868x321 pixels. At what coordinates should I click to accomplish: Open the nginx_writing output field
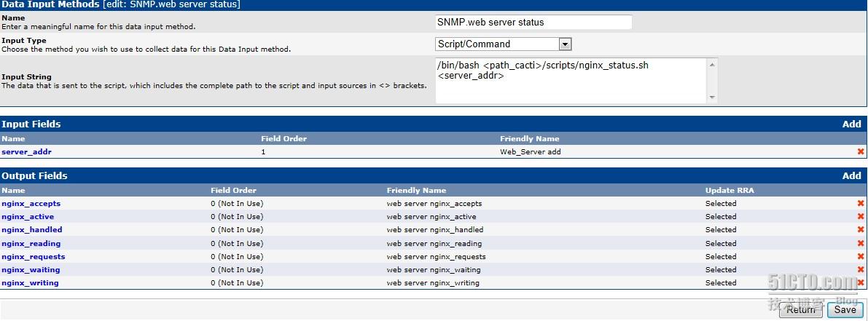coord(30,283)
